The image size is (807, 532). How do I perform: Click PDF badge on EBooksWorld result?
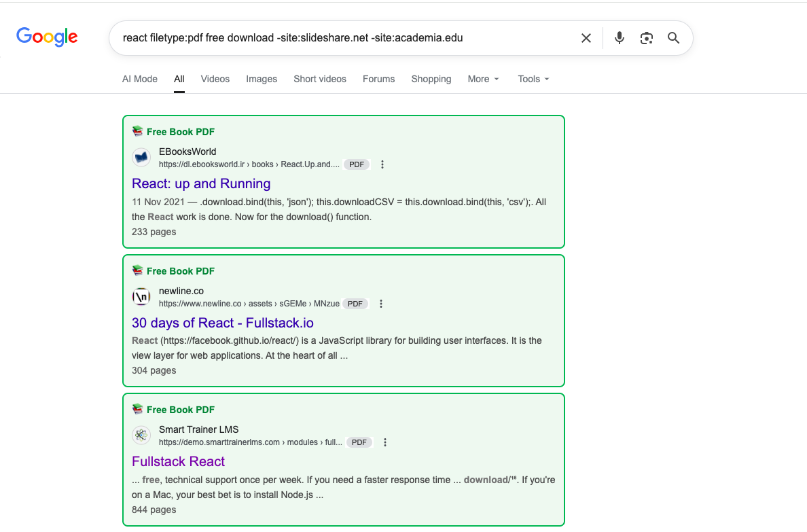(x=357, y=165)
